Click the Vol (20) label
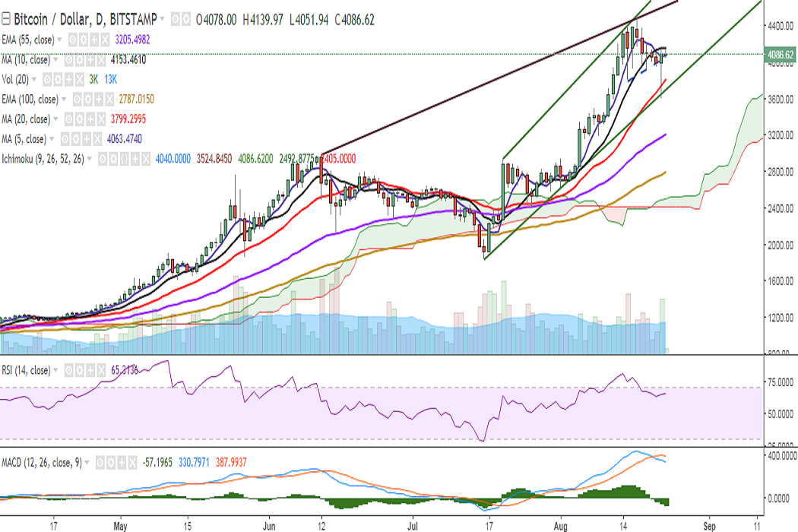 click(15, 79)
